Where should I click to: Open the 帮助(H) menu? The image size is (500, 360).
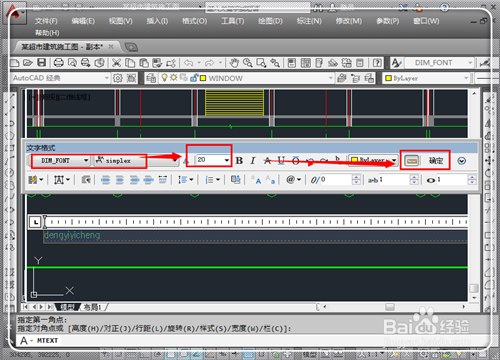click(47, 33)
